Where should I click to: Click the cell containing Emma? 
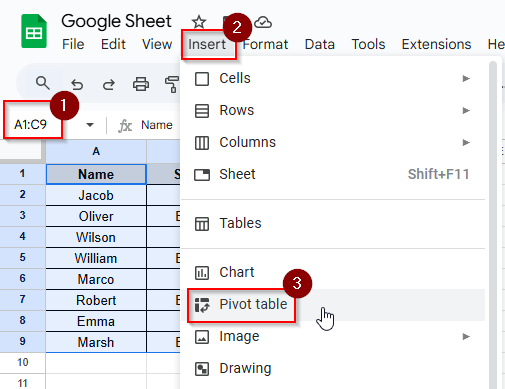[96, 321]
